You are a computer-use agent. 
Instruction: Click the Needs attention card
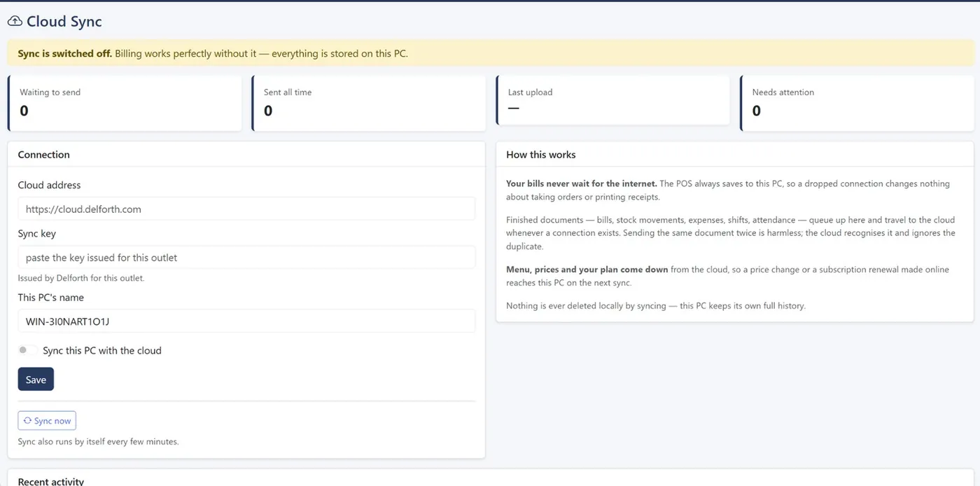pos(857,103)
